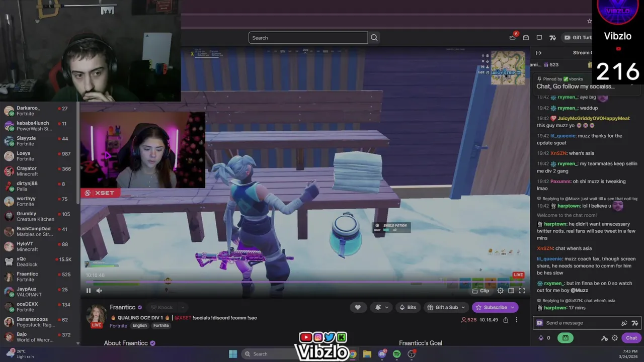Focus the top Twitch search box
Image resolution: width=644 pixels, height=362 pixels.
(x=308, y=38)
